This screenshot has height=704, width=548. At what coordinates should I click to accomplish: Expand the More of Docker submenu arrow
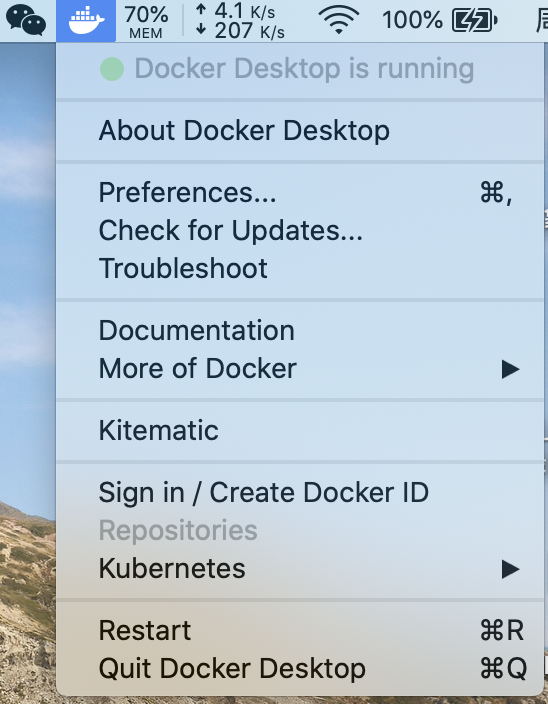tap(510, 369)
